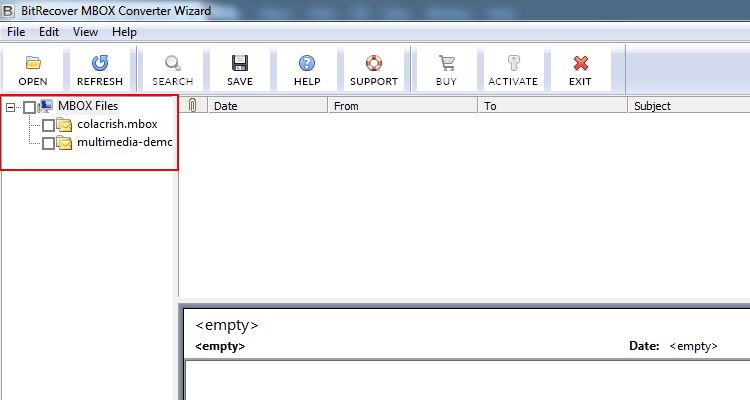Click the large <empty> subject in preview

[x=227, y=325]
